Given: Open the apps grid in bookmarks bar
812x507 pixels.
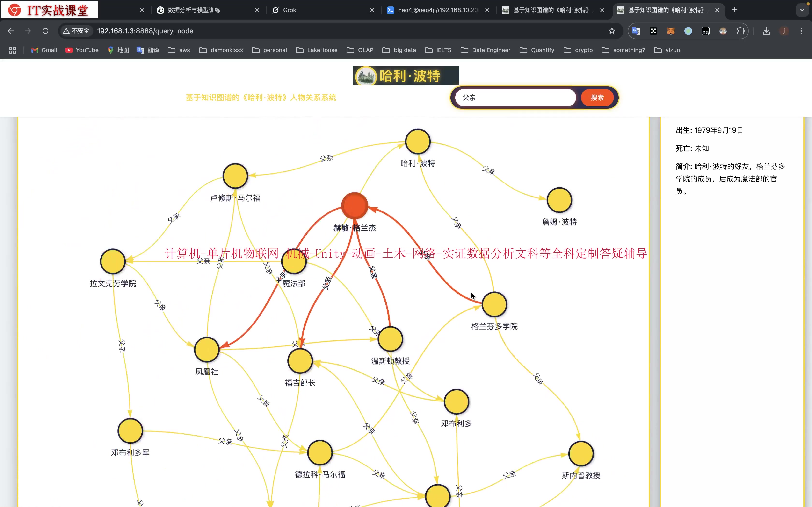Looking at the screenshot, I should click(12, 50).
